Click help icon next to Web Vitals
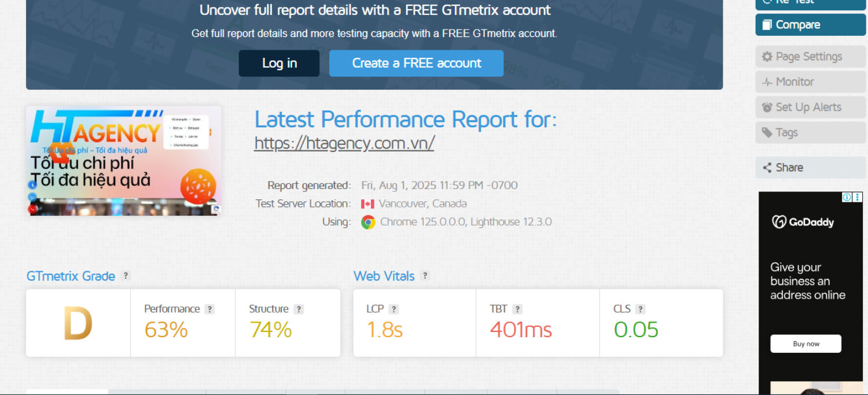The height and width of the screenshot is (395, 868). point(425,276)
